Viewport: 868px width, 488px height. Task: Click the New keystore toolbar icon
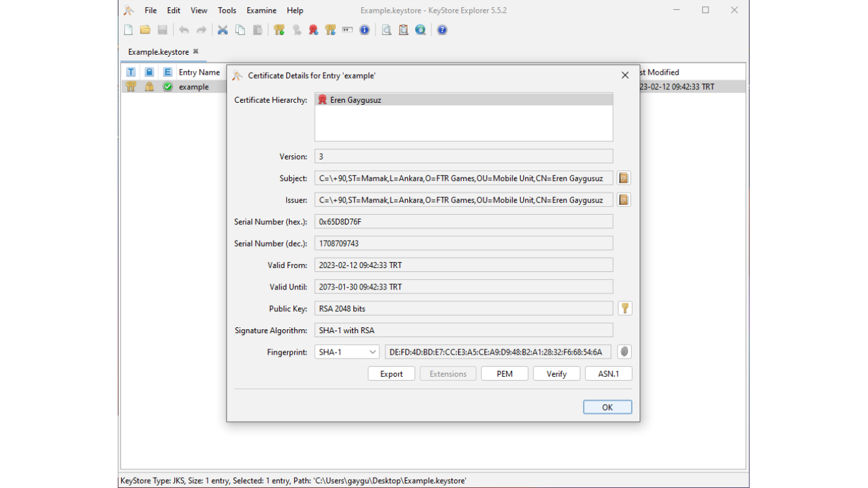[x=128, y=30]
